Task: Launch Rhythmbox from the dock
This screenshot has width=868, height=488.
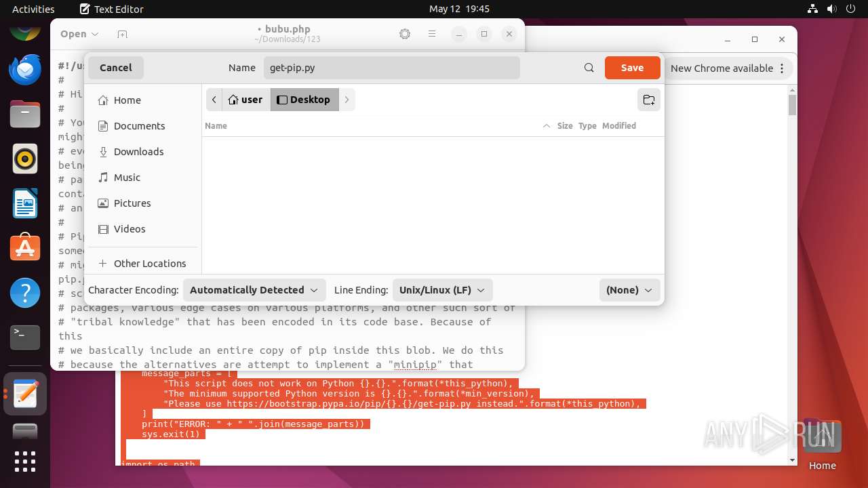Action: pyautogui.click(x=25, y=159)
